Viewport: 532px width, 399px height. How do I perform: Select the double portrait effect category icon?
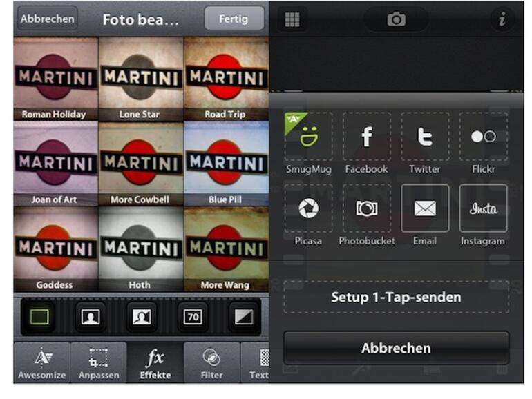[142, 318]
